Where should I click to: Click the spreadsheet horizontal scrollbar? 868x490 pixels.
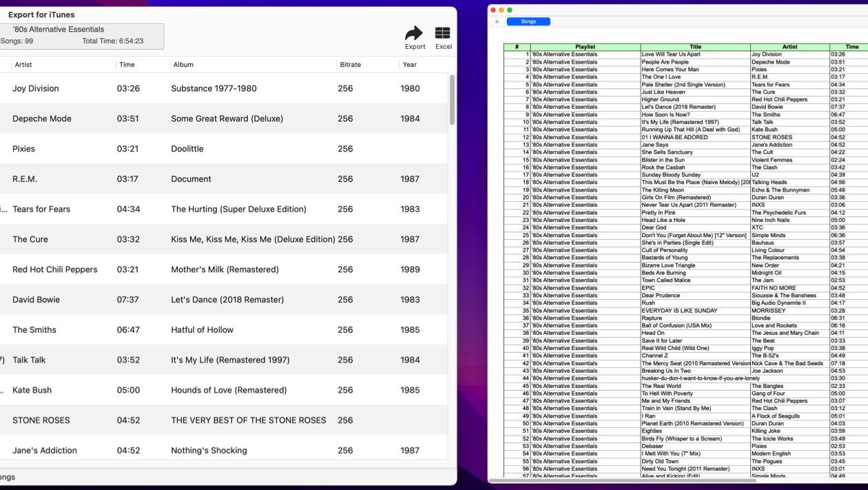click(623, 480)
